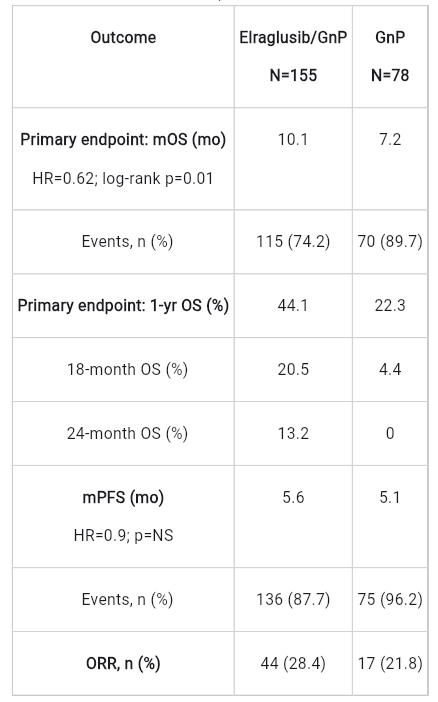Select the Elraglusib/GnP column header
The image size is (438, 702).
point(293,37)
